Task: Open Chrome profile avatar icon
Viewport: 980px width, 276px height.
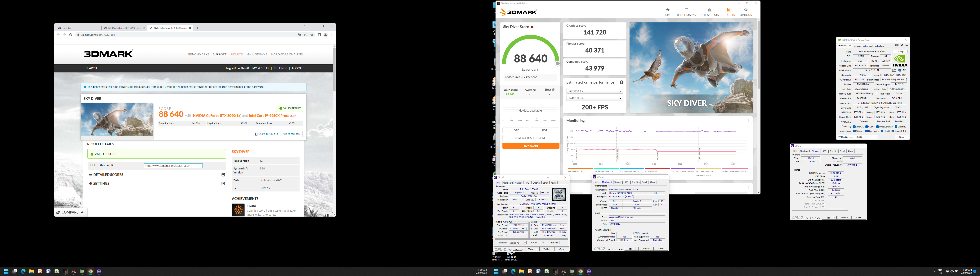Action: coord(326,35)
